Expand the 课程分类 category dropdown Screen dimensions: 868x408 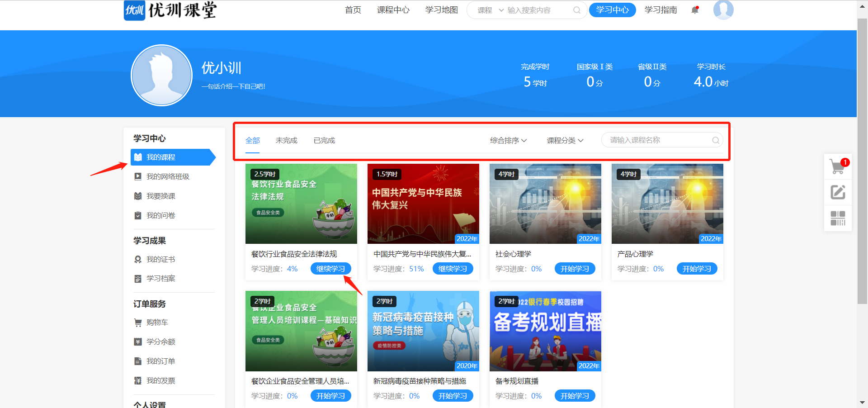pyautogui.click(x=565, y=141)
